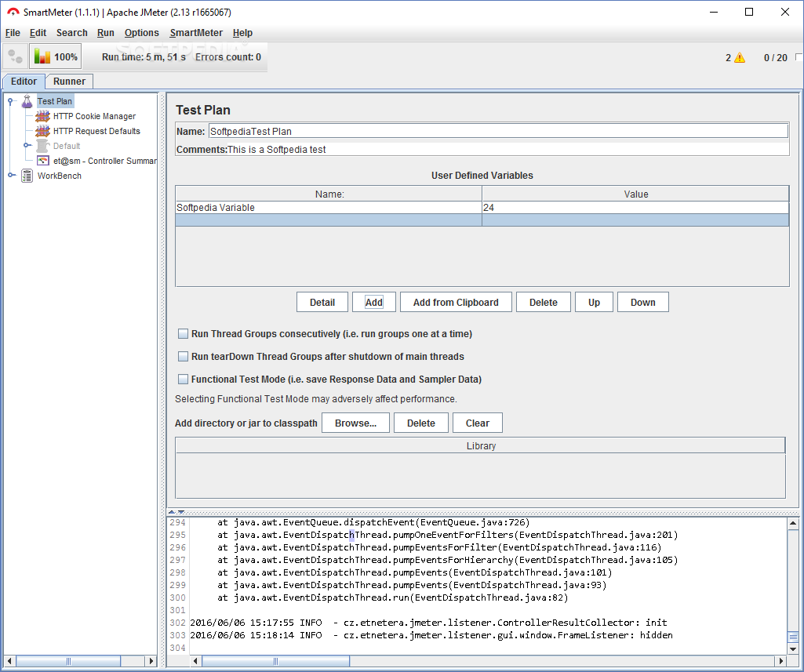Open the File menu
This screenshot has width=804, height=672.
(x=13, y=33)
